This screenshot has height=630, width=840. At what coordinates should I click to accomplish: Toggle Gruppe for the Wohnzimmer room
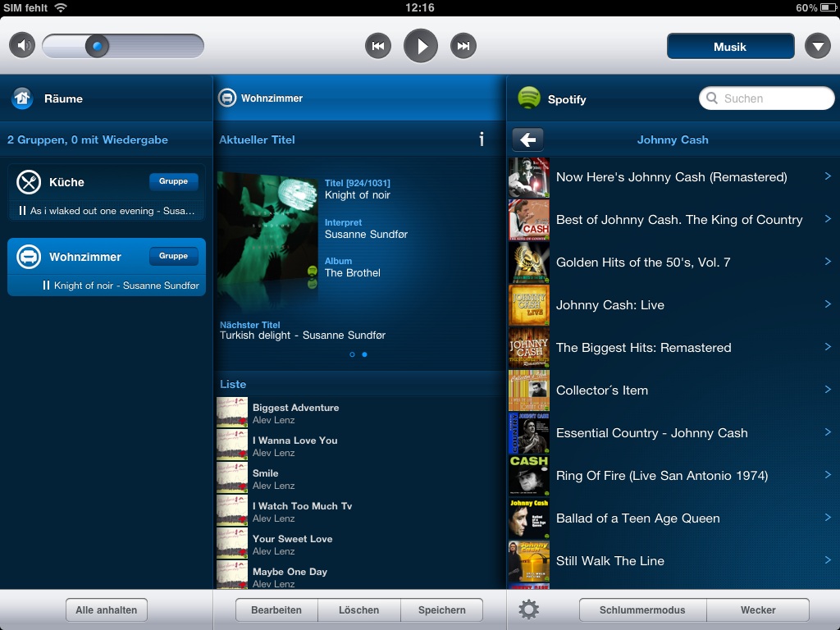tap(173, 256)
